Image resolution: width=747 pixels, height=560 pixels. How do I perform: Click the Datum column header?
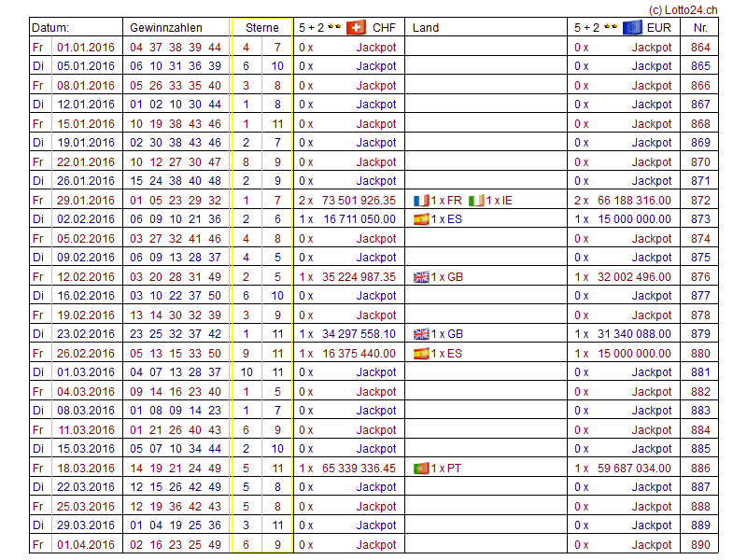(x=51, y=28)
